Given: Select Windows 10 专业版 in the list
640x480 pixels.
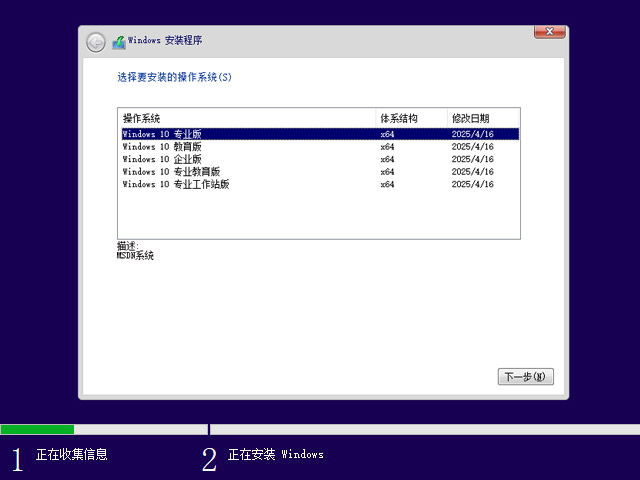Looking at the screenshot, I should tap(320, 134).
